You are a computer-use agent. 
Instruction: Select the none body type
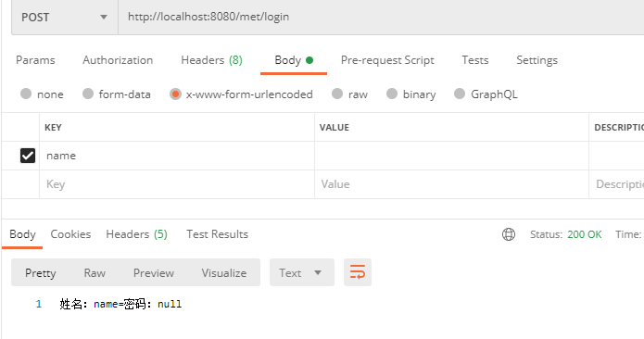click(x=26, y=94)
